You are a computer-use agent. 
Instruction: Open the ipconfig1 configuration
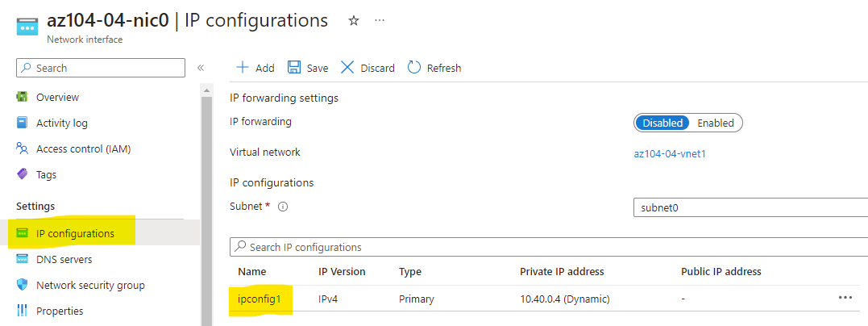[x=260, y=299]
